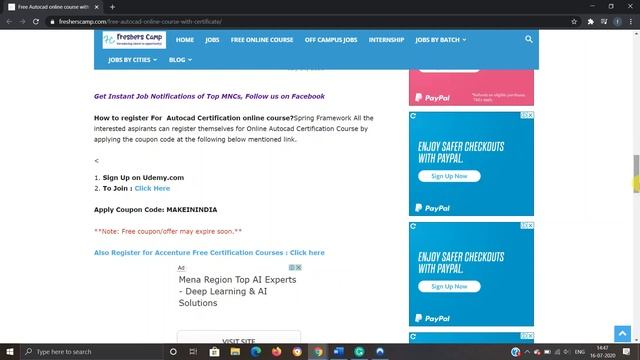
Task: Click the page vertical scrollbar thumb
Action: click(636, 173)
